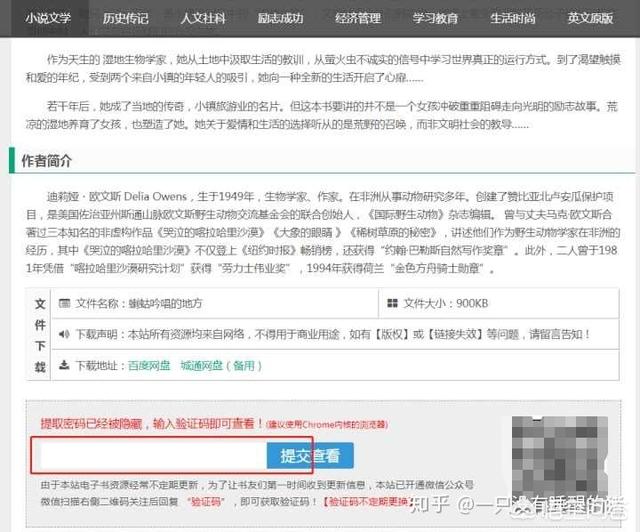Viewport: 640px width, 532px height.
Task: Open the 学习教育 navigation tab
Action: click(435, 18)
